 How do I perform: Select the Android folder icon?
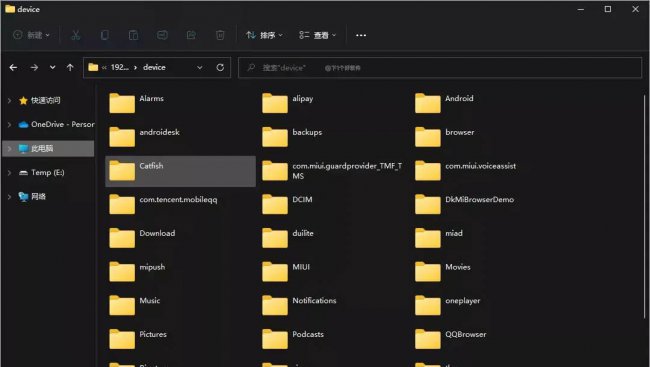tap(427, 103)
